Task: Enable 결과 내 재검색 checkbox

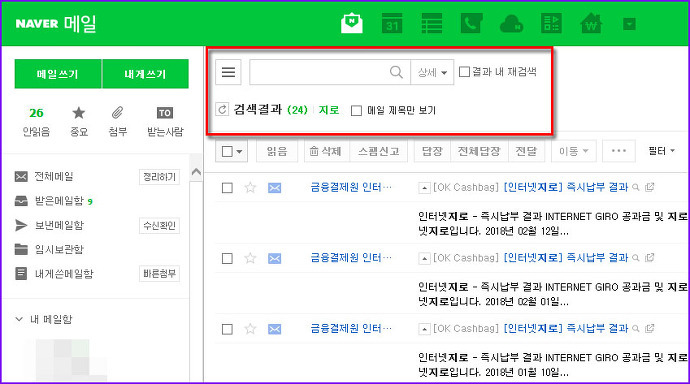Action: click(464, 72)
